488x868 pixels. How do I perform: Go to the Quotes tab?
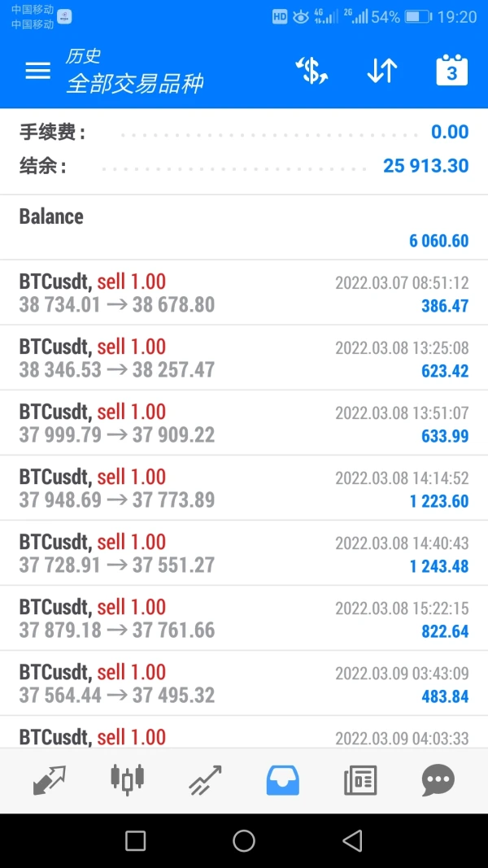[50, 780]
